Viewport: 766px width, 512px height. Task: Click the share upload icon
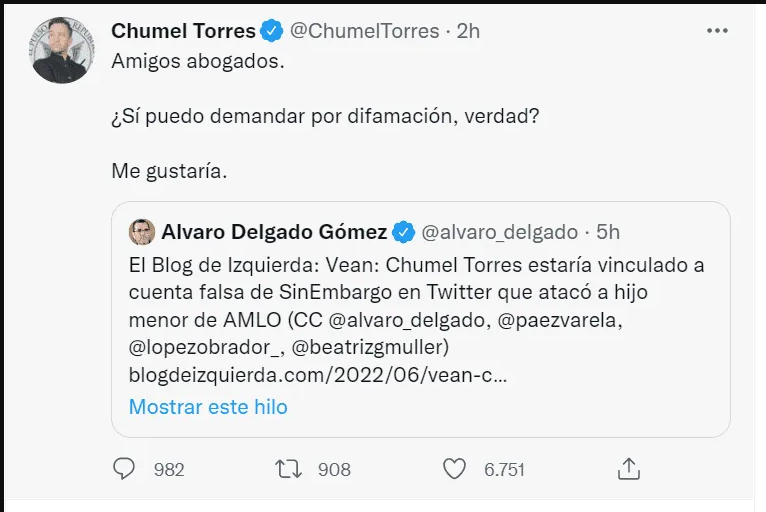point(628,468)
